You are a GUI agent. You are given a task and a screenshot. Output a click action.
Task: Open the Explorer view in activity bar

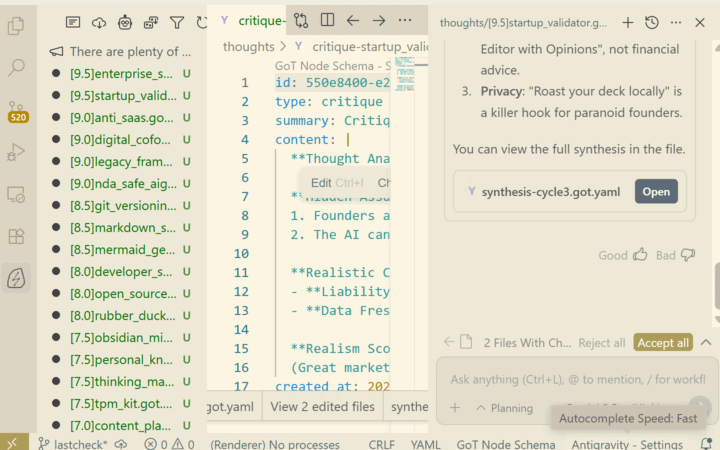(x=17, y=26)
